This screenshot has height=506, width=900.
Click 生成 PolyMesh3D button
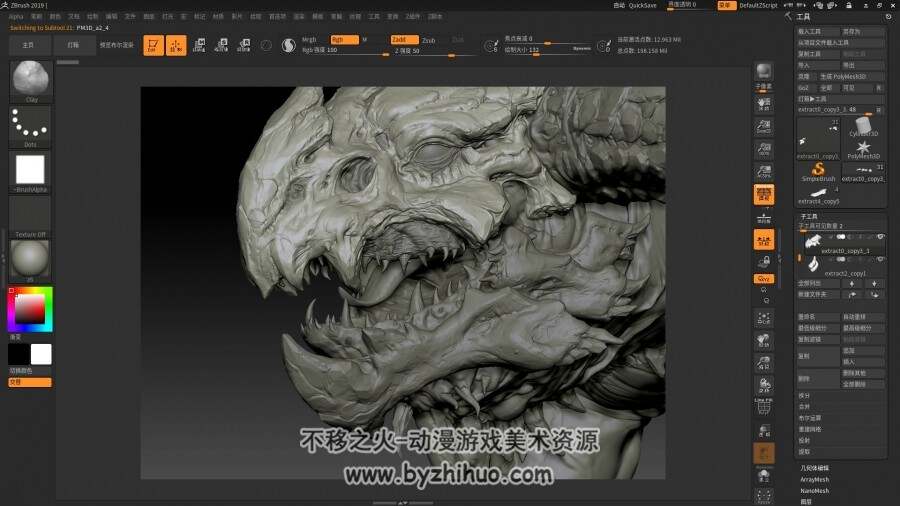click(851, 76)
